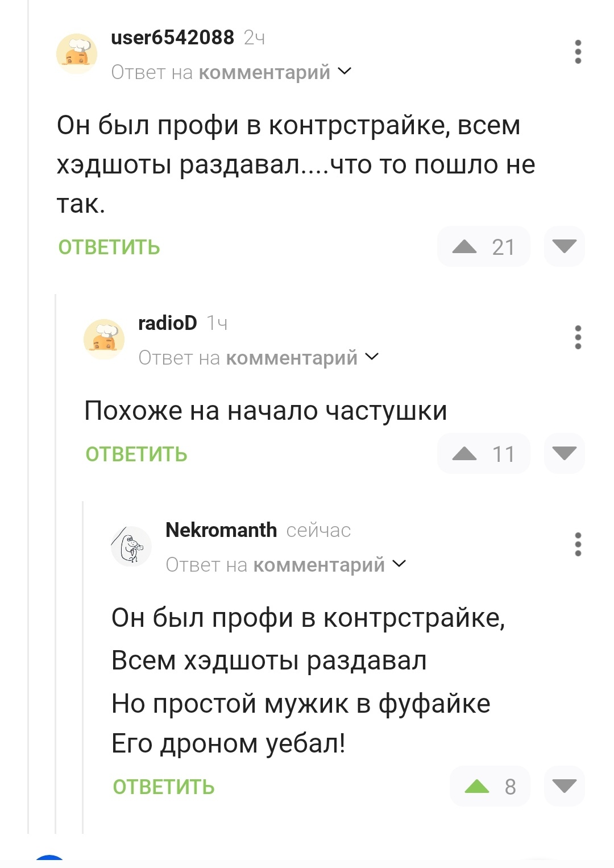This screenshot has width=614, height=868.
Task: Open the Nekromanth username link
Action: (221, 530)
